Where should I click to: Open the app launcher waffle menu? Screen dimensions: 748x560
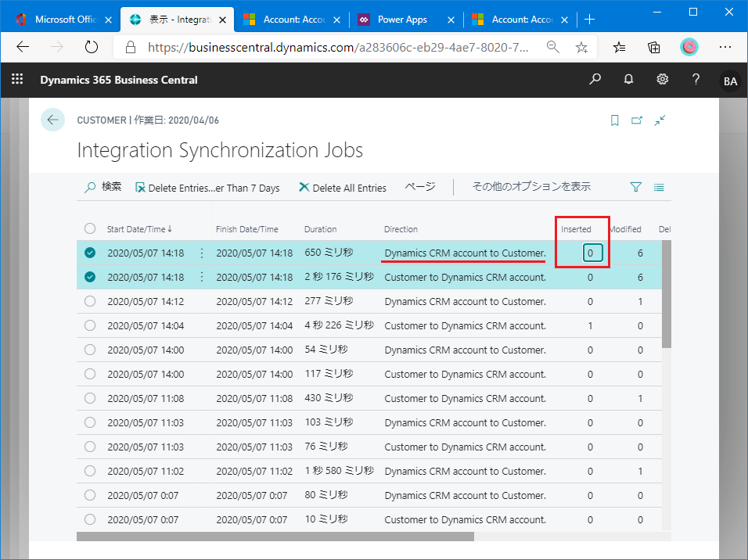17,79
